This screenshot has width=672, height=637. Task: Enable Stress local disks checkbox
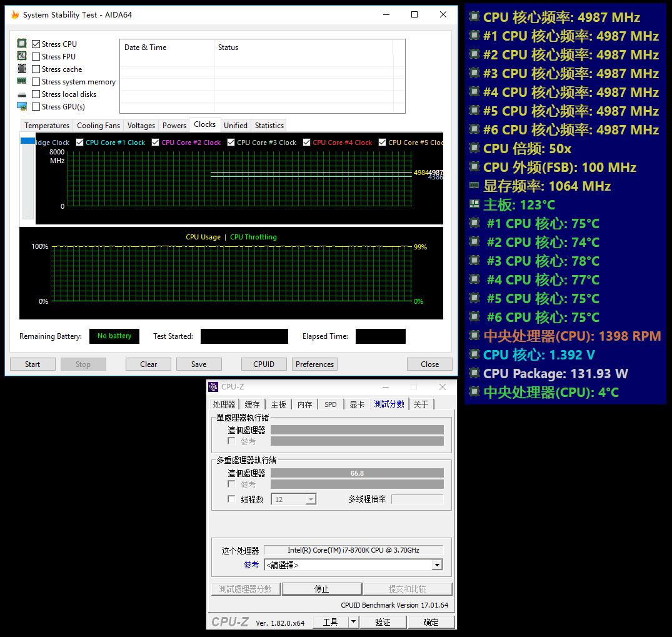[36, 94]
